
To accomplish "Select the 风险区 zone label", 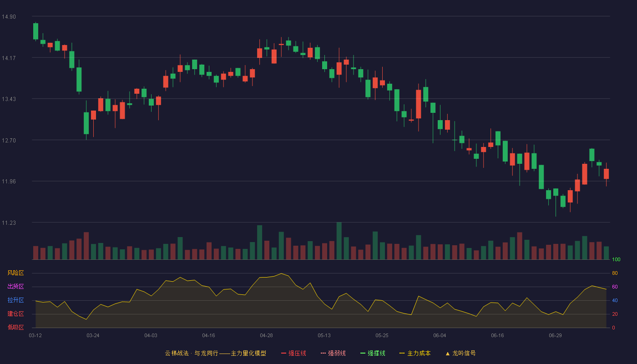I will point(15,273).
